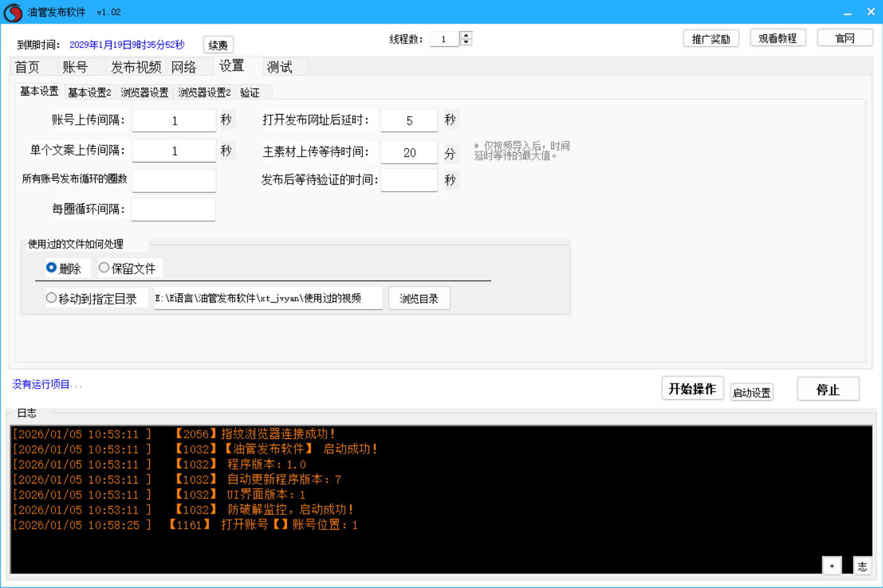The width and height of the screenshot is (883, 588).
Task: Click the app logo icon in title bar
Action: (x=13, y=12)
